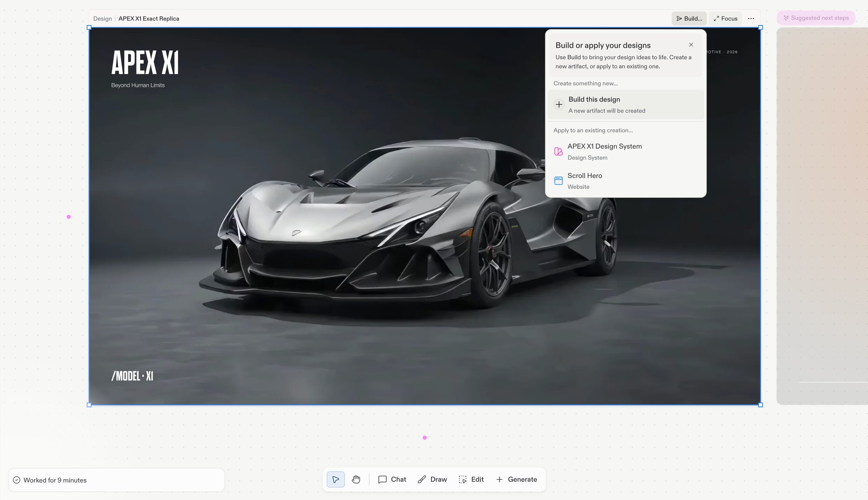Click the Apply to an existing creation... heading

pos(593,130)
